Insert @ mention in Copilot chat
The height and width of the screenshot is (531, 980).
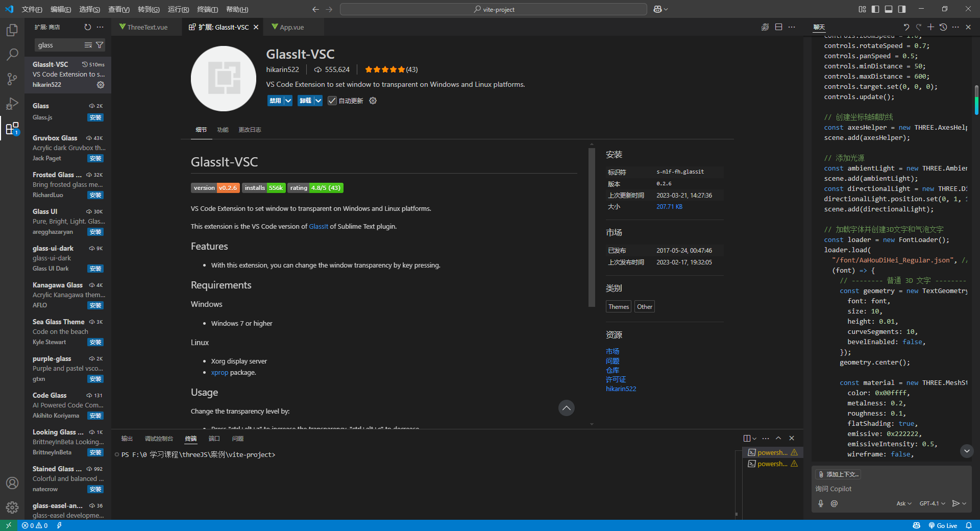834,503
